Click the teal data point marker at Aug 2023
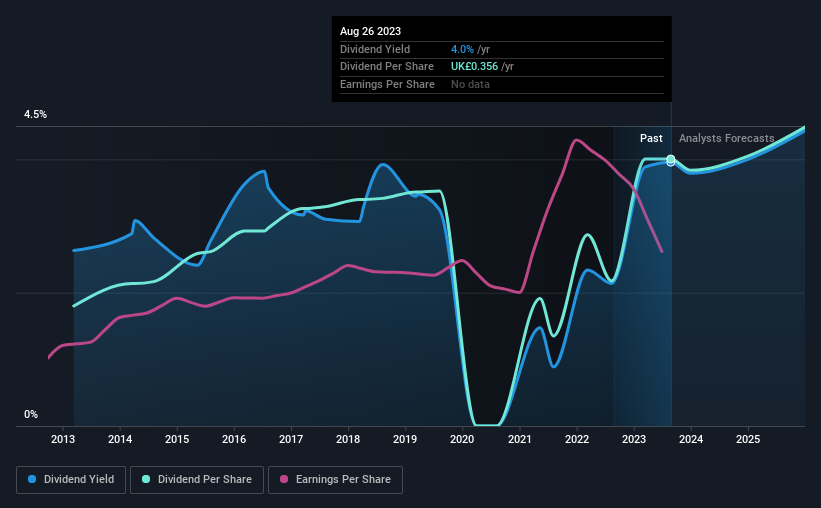Screen dimensions: 821x508 [x=671, y=159]
